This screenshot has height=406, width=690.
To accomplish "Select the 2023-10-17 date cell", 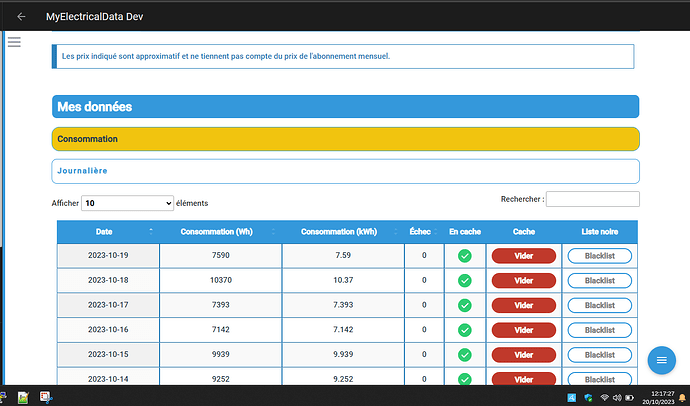I will point(108,304).
